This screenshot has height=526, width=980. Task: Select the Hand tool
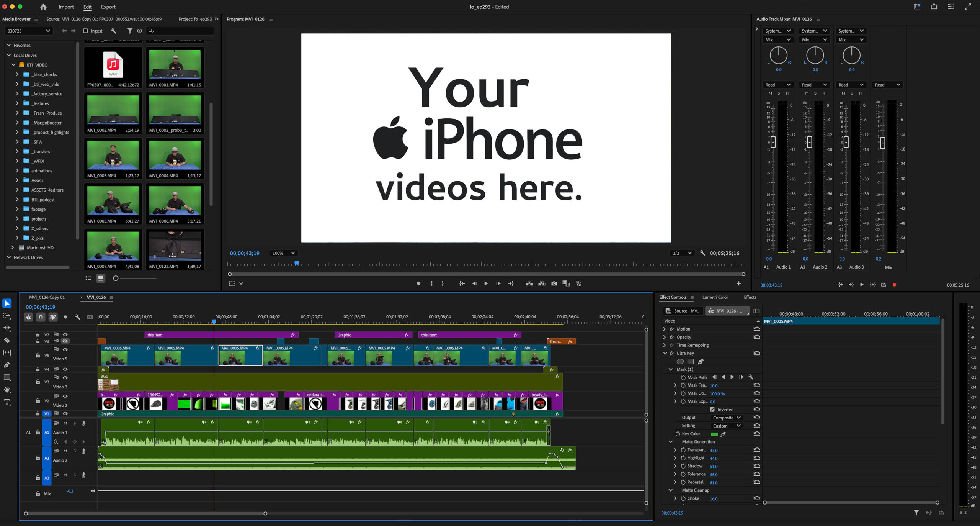pos(7,390)
